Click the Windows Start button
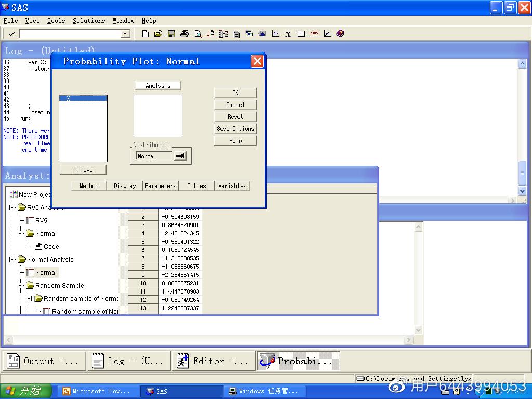Image resolution: width=532 pixels, height=399 pixels. (25, 391)
